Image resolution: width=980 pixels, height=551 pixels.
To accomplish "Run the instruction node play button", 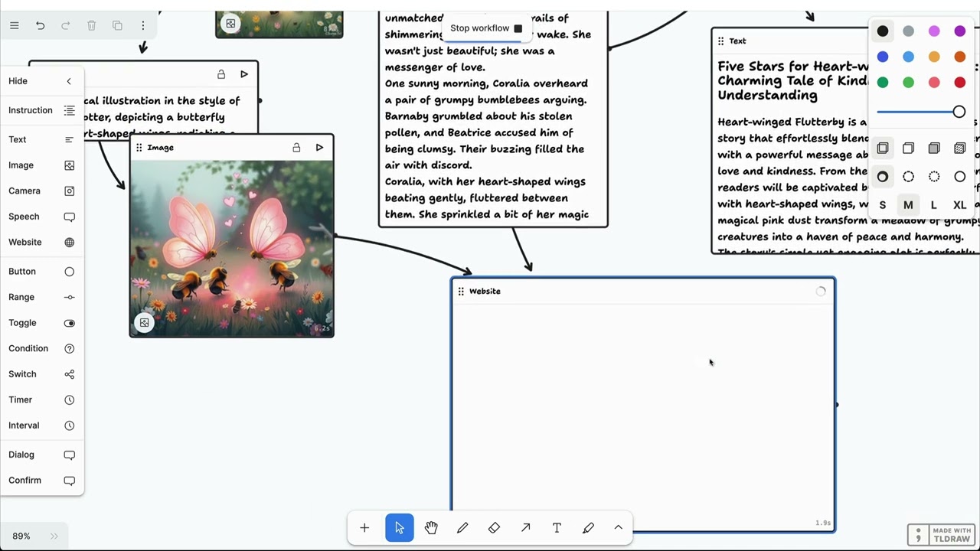I will click(244, 74).
